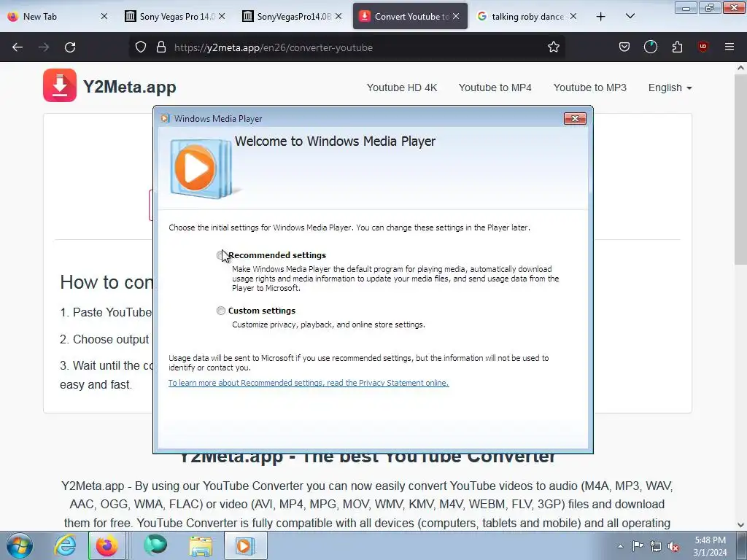Click the muted volume tray icon
This screenshot has width=747, height=560.
click(673, 546)
